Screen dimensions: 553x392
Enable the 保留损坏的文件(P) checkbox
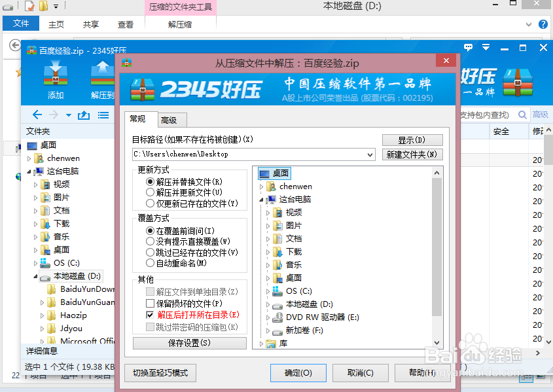pyautogui.click(x=151, y=303)
